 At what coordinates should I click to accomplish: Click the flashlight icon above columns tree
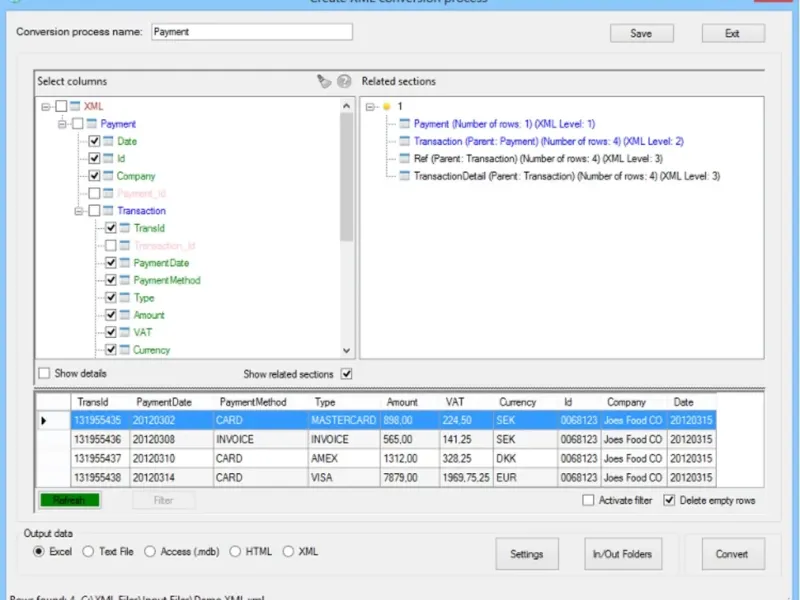coord(325,82)
